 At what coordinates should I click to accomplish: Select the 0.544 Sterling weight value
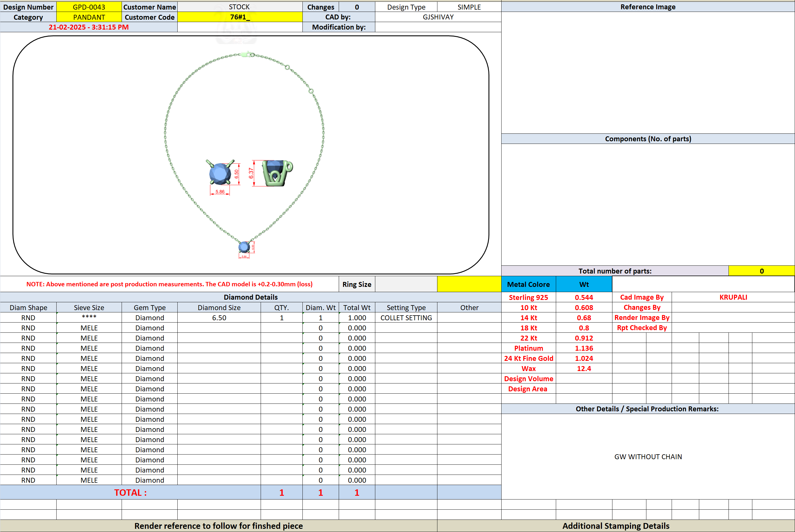(584, 297)
